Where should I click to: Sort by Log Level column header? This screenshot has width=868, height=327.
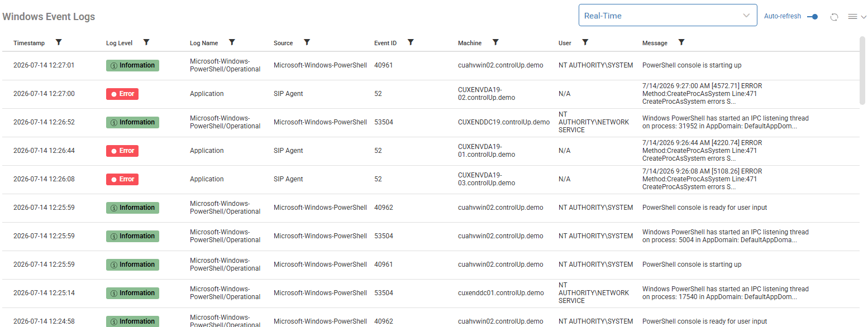[x=120, y=43]
